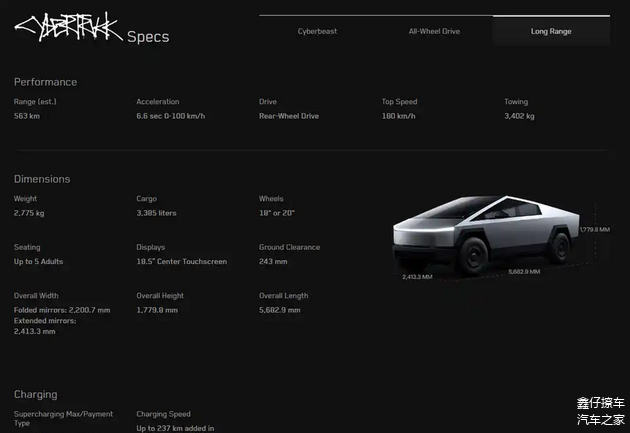
Task: Click the Dimensions section heading
Action: (42, 179)
